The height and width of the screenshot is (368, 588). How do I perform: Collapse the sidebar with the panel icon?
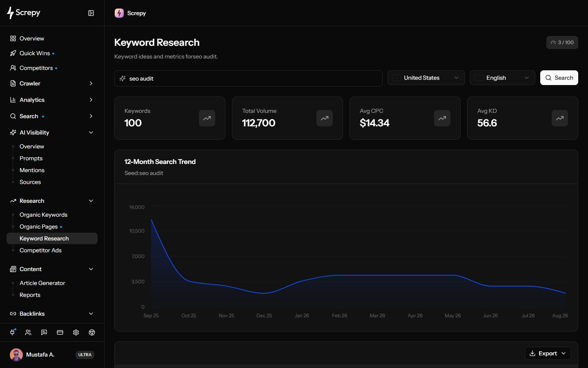point(91,13)
